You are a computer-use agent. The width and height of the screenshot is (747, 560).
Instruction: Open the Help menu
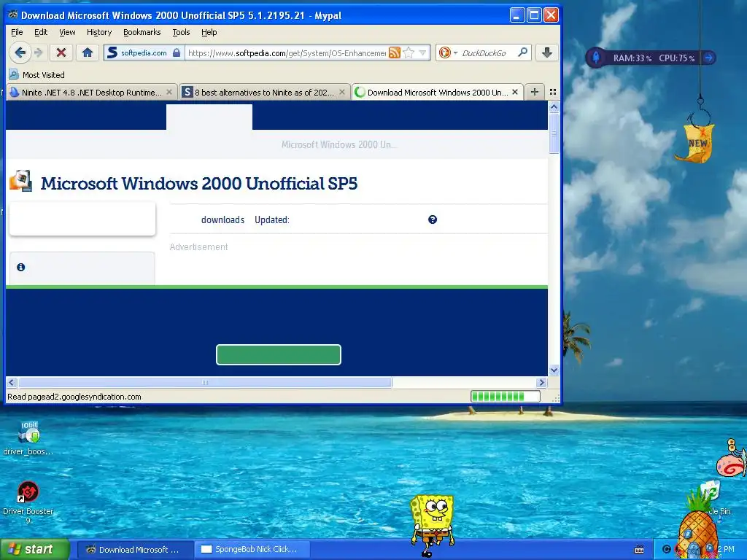tap(209, 32)
